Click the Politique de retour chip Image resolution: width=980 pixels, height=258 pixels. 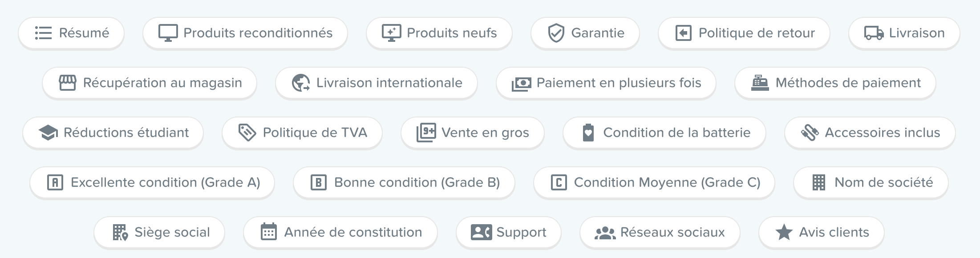pyautogui.click(x=744, y=32)
